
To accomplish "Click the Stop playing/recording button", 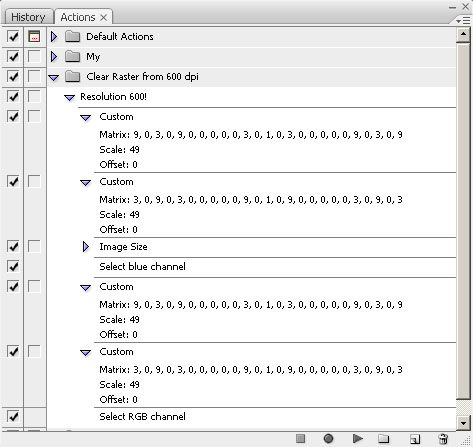I will click(x=300, y=438).
